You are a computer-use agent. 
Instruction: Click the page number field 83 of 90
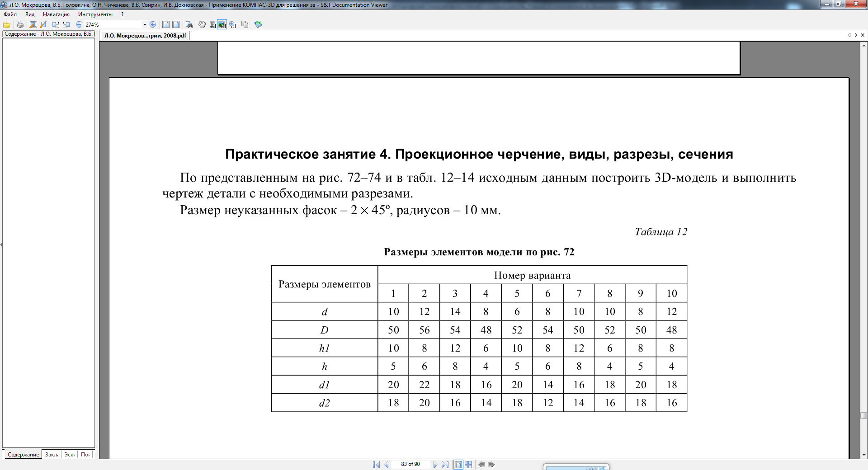[410, 464]
